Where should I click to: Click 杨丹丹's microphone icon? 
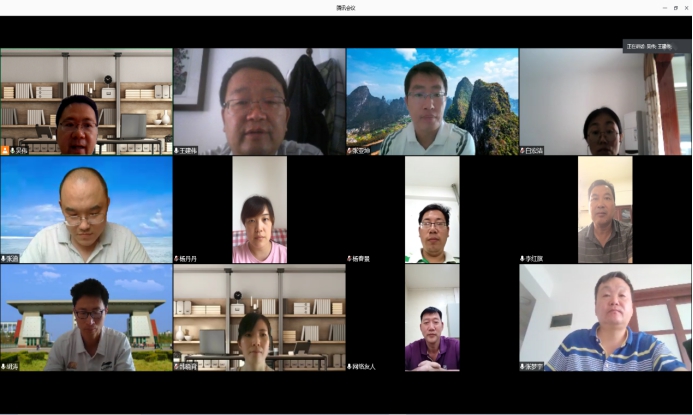click(x=177, y=258)
